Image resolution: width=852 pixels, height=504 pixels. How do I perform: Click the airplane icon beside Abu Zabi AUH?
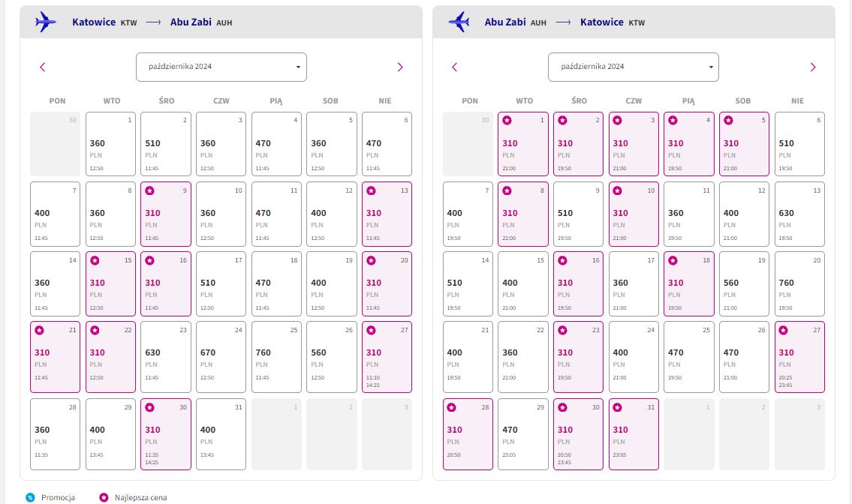459,22
